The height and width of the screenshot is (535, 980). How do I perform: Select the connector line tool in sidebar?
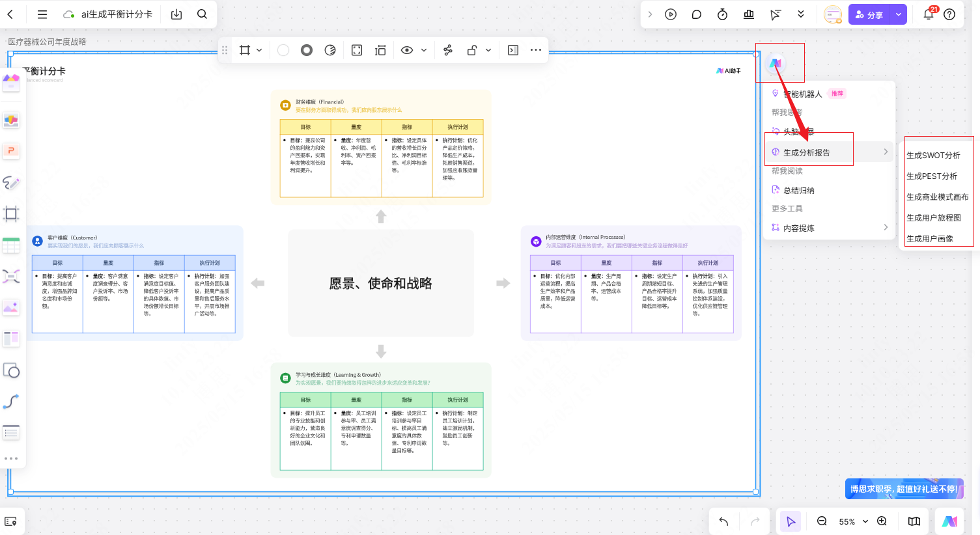[x=11, y=402]
